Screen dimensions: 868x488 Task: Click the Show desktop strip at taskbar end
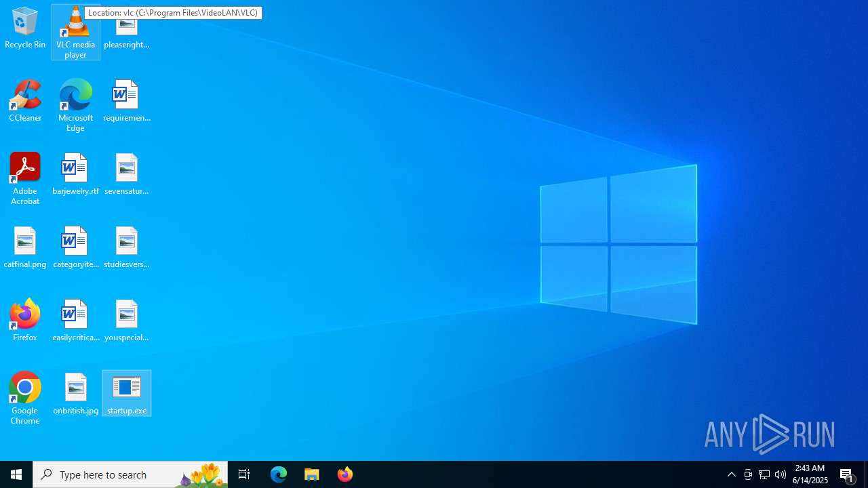point(866,474)
